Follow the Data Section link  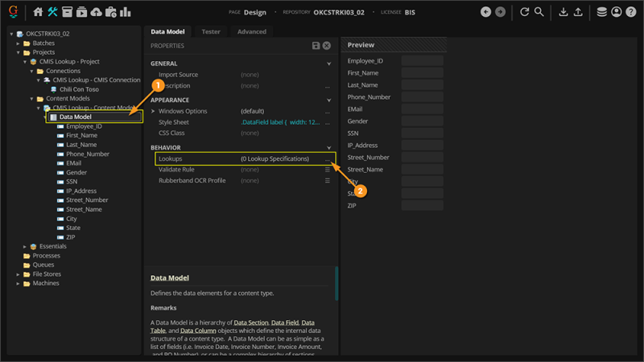coord(251,323)
